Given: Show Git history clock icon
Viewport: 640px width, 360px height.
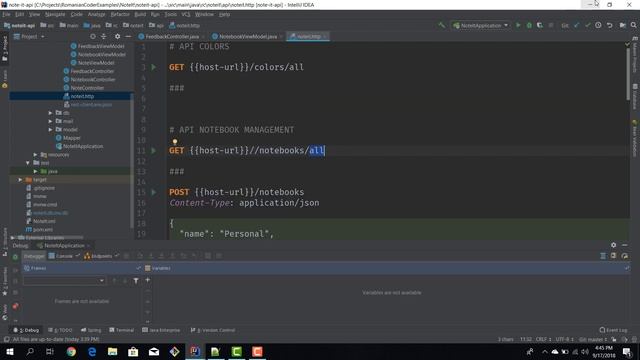Looking at the screenshot, I should click(x=598, y=25).
